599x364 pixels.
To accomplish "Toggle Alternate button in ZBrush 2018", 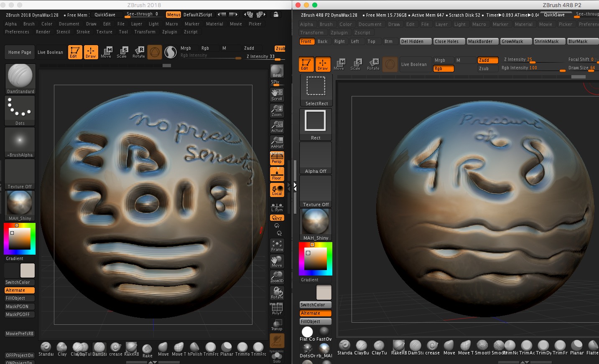I will (20, 290).
